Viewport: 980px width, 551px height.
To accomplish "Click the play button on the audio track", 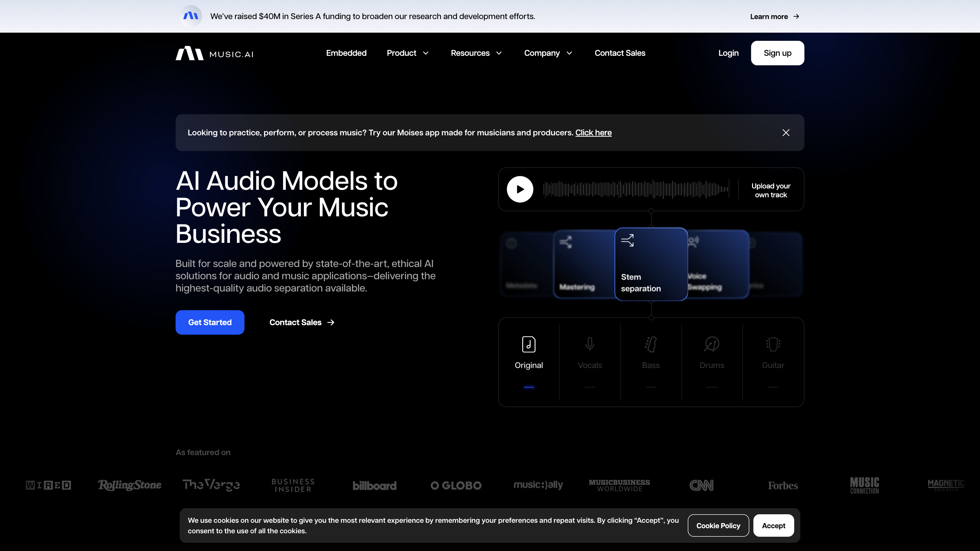I will (520, 189).
